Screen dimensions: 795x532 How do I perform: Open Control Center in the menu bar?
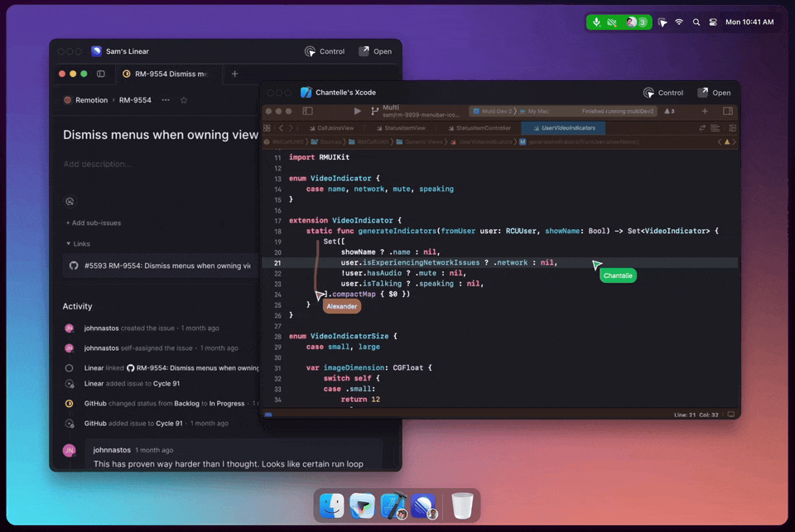[x=713, y=22]
